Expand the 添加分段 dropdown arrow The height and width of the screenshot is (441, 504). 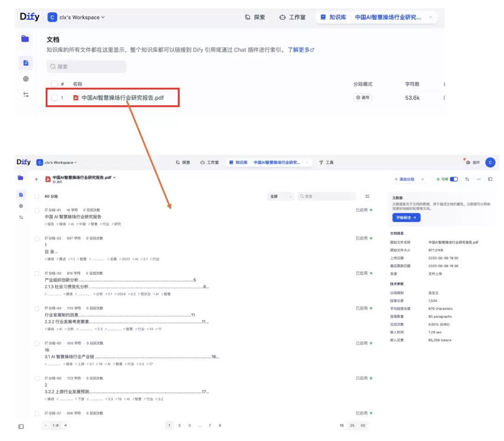pyautogui.click(x=422, y=179)
